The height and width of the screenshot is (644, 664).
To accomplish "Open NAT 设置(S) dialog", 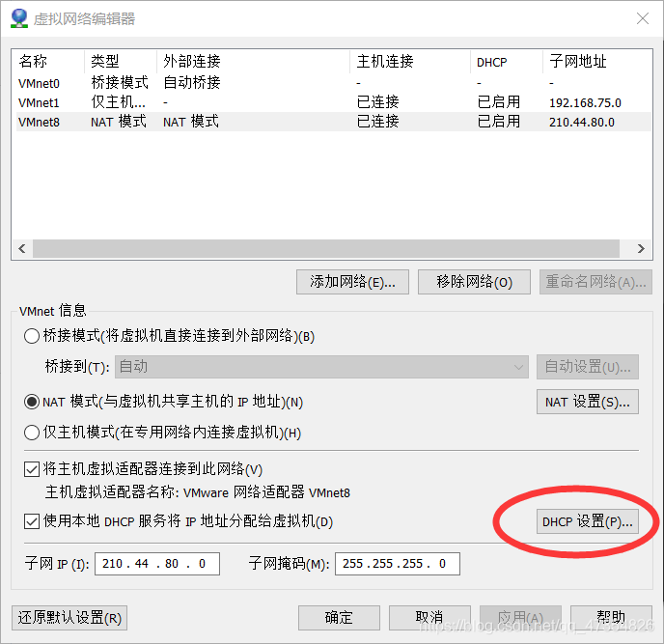I will 588,402.
